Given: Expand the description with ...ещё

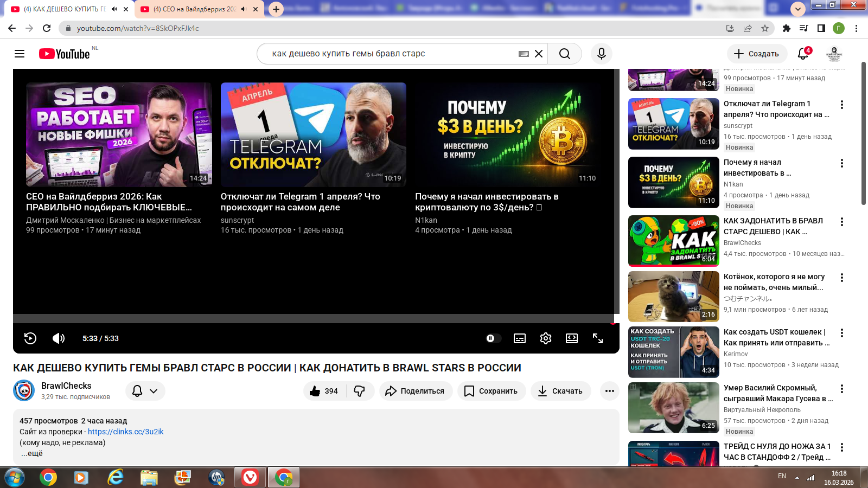Looking at the screenshot, I should pyautogui.click(x=32, y=453).
